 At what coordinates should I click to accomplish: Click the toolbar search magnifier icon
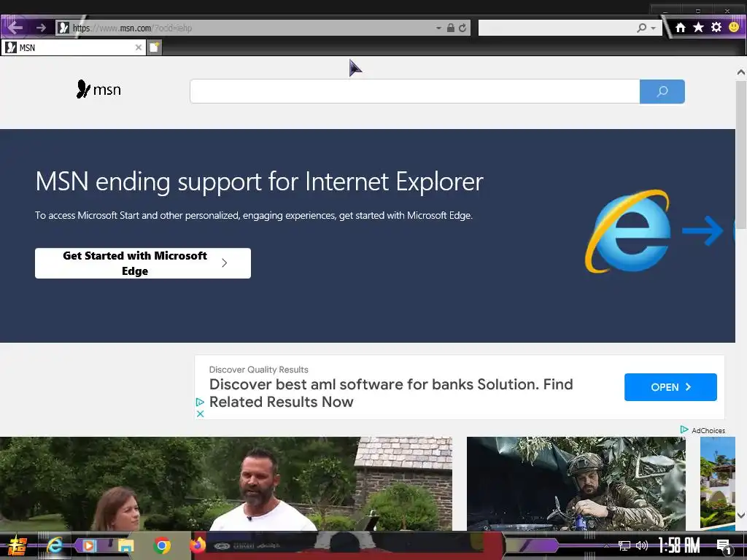(642, 28)
